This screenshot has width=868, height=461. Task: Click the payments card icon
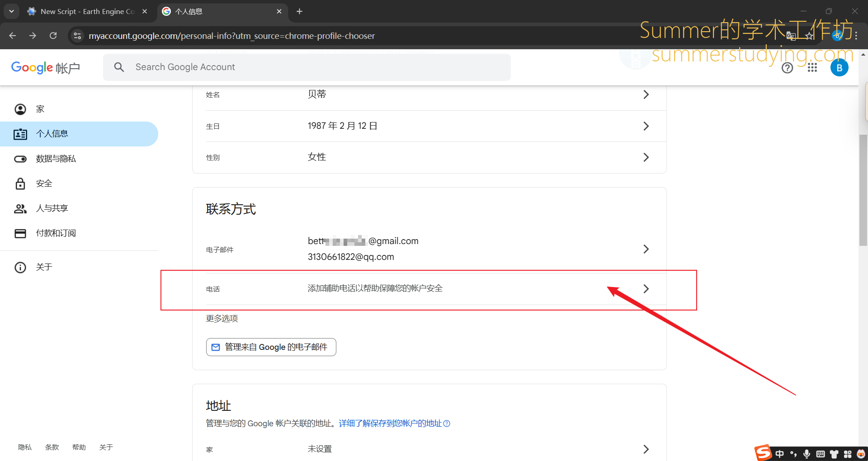20,233
